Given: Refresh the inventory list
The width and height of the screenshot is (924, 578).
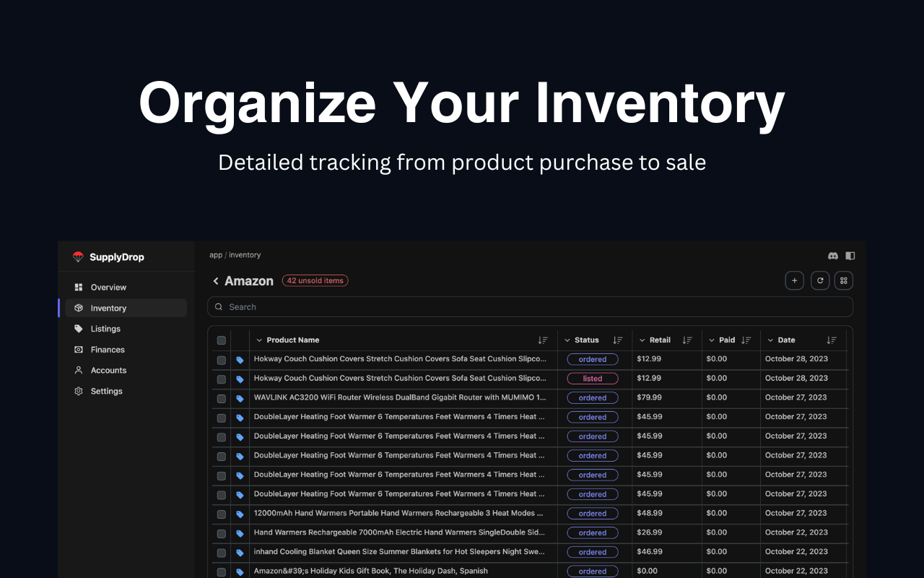Looking at the screenshot, I should pyautogui.click(x=820, y=280).
